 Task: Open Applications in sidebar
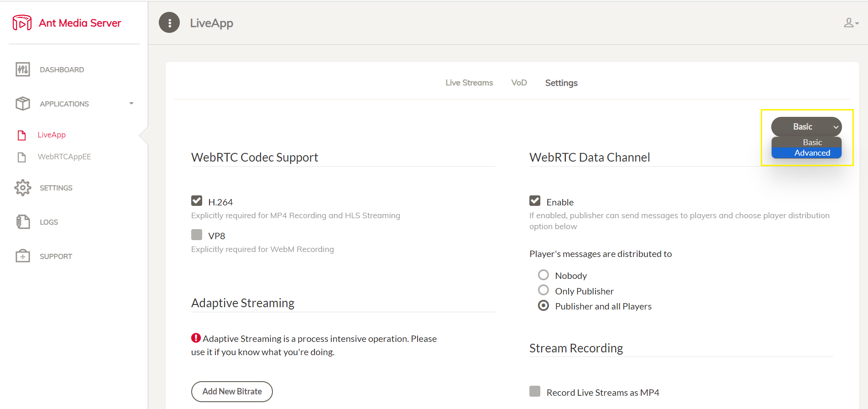click(64, 104)
